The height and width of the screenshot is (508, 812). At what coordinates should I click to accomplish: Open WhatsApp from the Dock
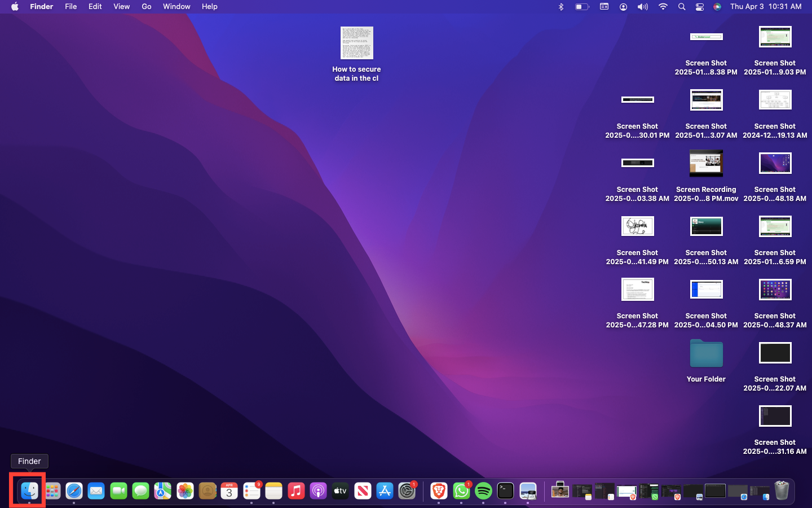pos(461,491)
